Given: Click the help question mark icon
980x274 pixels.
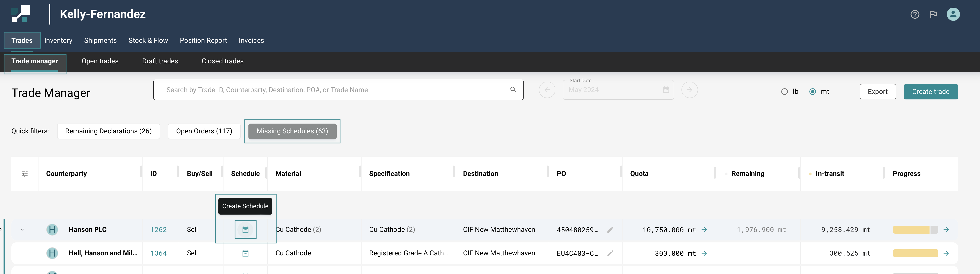Looking at the screenshot, I should (x=915, y=15).
